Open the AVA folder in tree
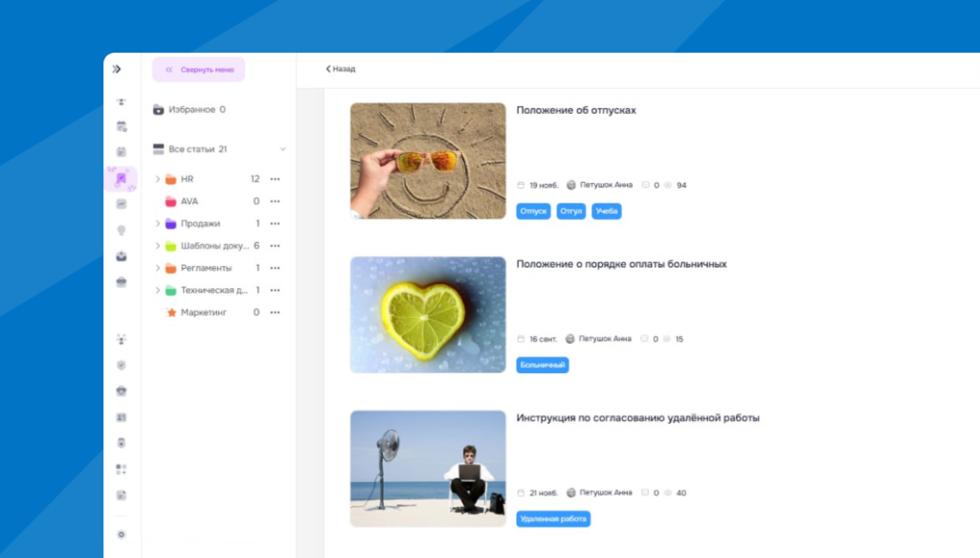The image size is (980, 558). pos(189,201)
